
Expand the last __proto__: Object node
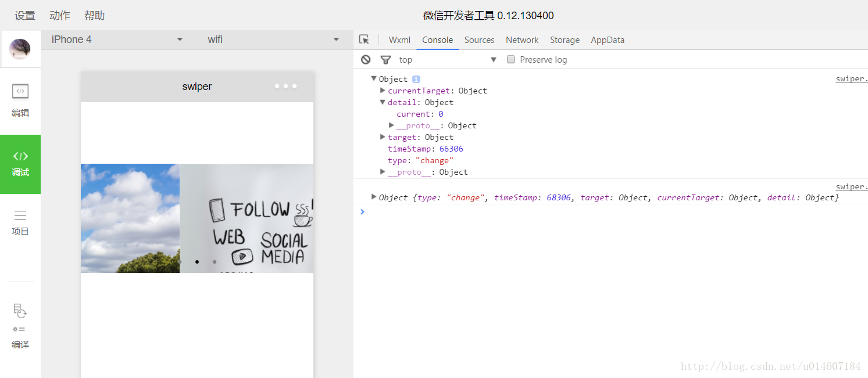click(383, 171)
